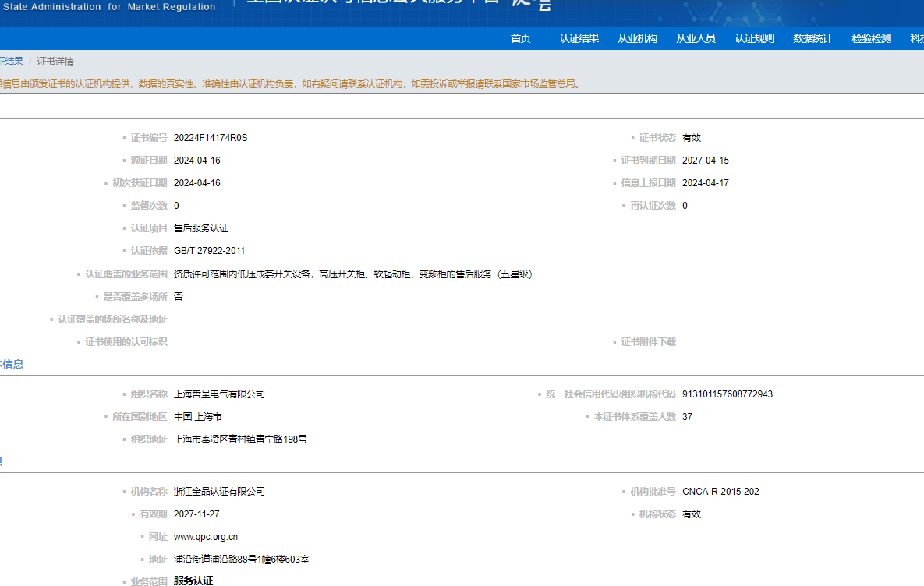Select the 是否覆盖多场所 value 否

[179, 296]
